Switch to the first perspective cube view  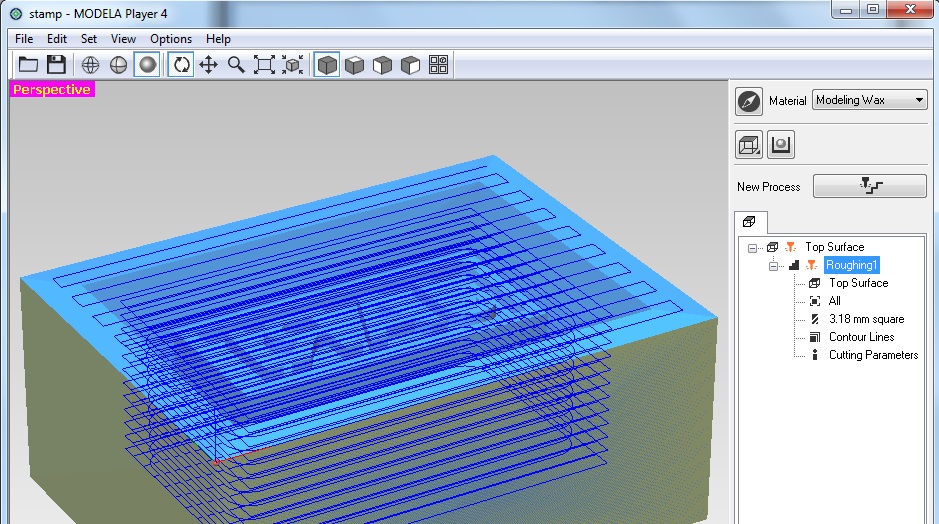(x=326, y=65)
